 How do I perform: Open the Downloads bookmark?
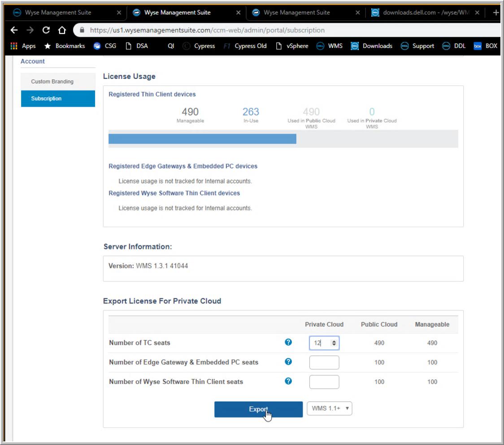[372, 46]
